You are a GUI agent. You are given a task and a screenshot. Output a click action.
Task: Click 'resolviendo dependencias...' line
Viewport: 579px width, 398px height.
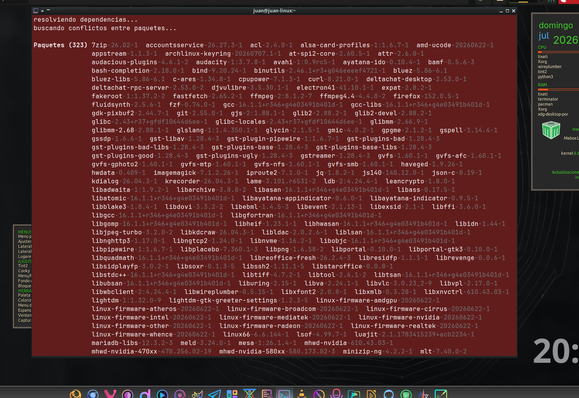85,20
